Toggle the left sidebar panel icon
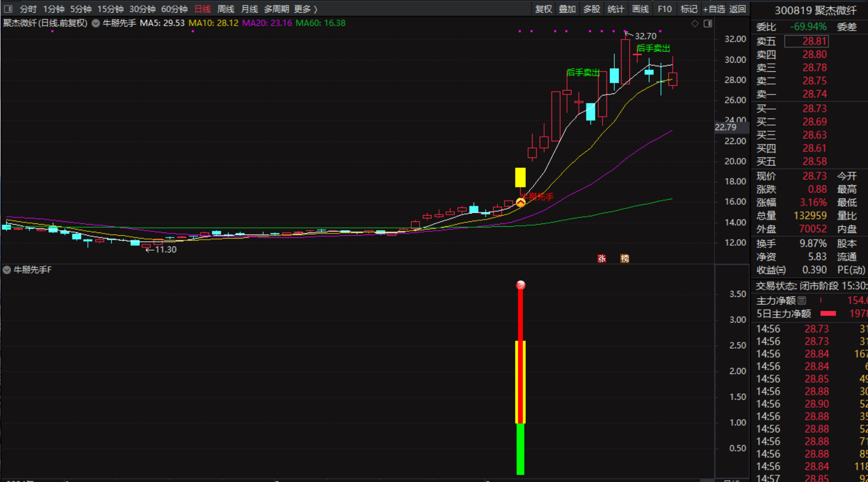This screenshot has height=482, width=868. click(x=8, y=9)
